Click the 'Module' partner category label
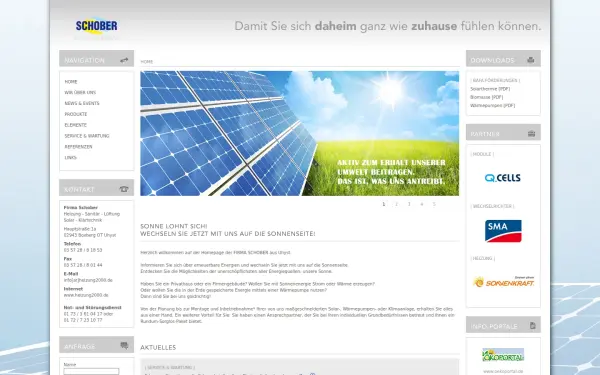 click(x=482, y=154)
